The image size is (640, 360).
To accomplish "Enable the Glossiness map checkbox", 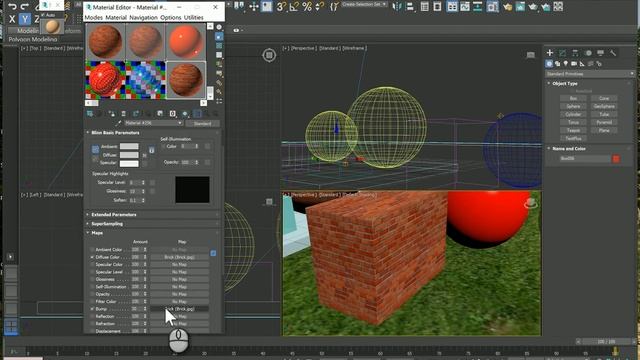I will pyautogui.click(x=92, y=279).
